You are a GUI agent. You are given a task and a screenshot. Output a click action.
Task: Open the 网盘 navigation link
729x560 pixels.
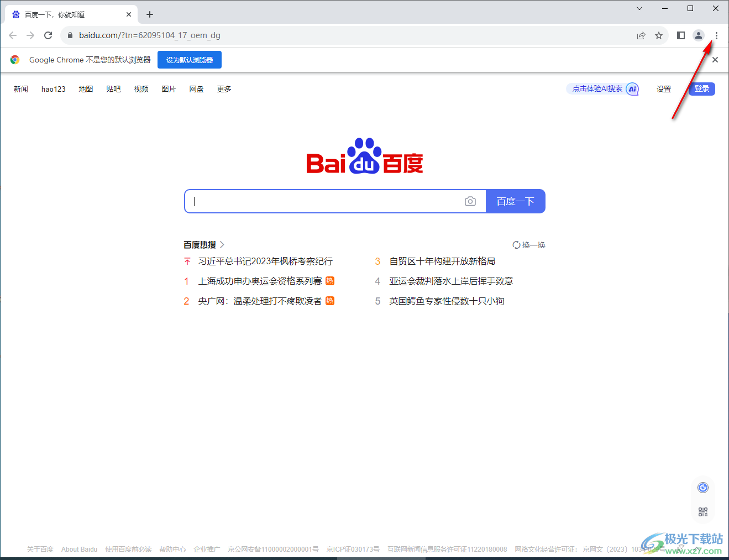pos(196,89)
